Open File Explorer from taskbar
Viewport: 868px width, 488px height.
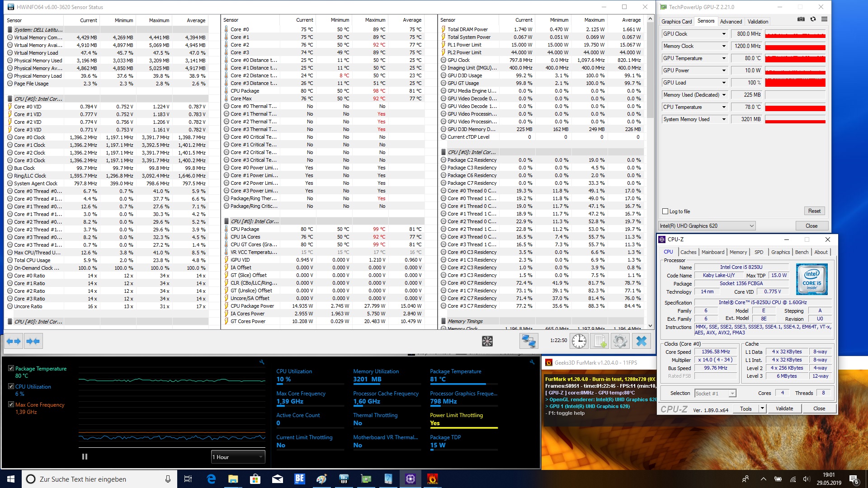pyautogui.click(x=233, y=479)
